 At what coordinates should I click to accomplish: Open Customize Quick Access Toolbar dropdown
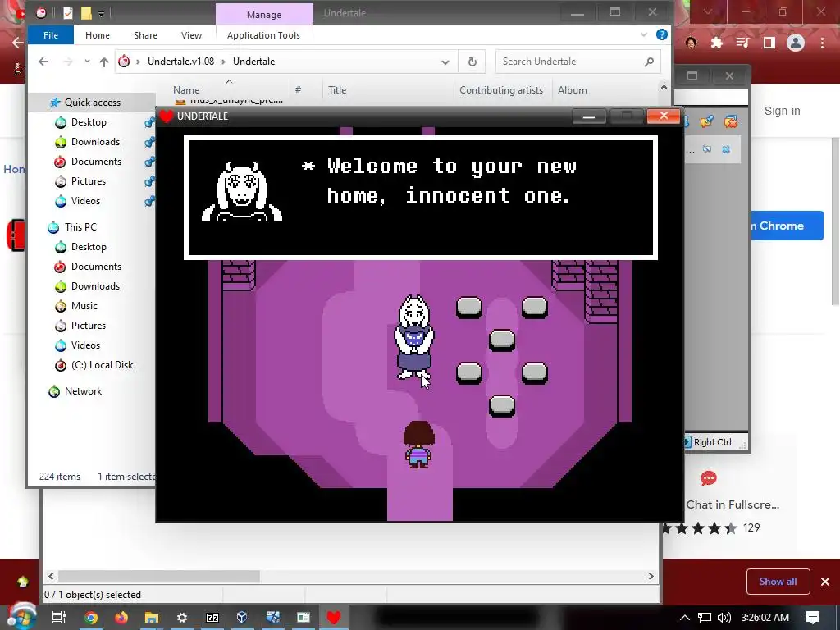click(101, 13)
